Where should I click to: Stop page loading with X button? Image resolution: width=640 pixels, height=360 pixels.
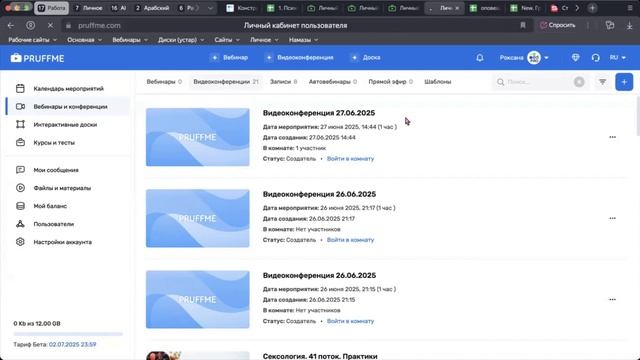pyautogui.click(x=50, y=25)
